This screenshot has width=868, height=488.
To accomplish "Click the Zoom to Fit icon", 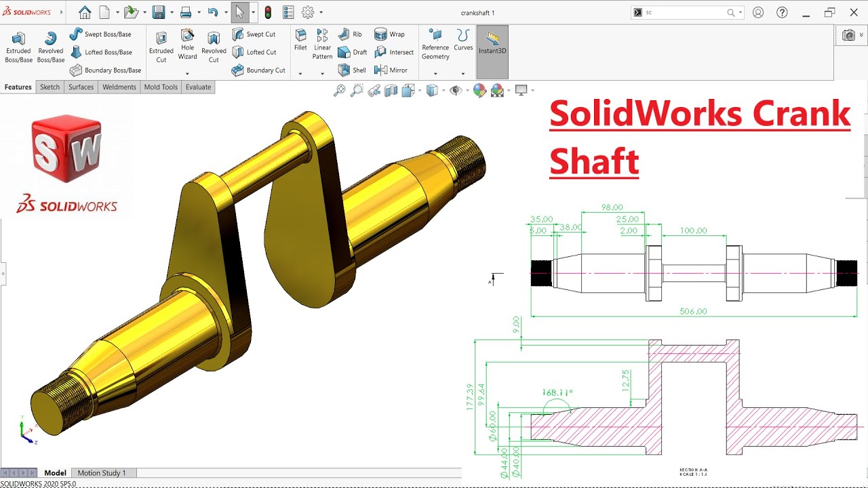I will [x=340, y=90].
